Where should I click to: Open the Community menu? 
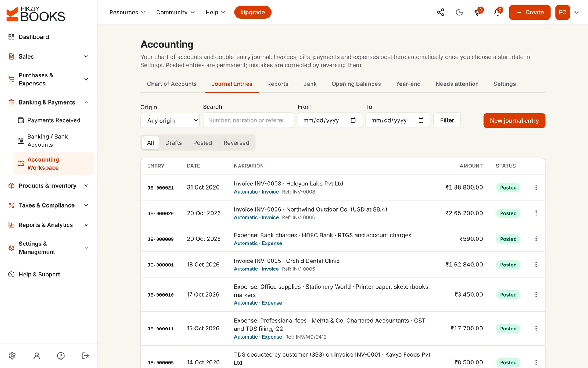point(175,12)
